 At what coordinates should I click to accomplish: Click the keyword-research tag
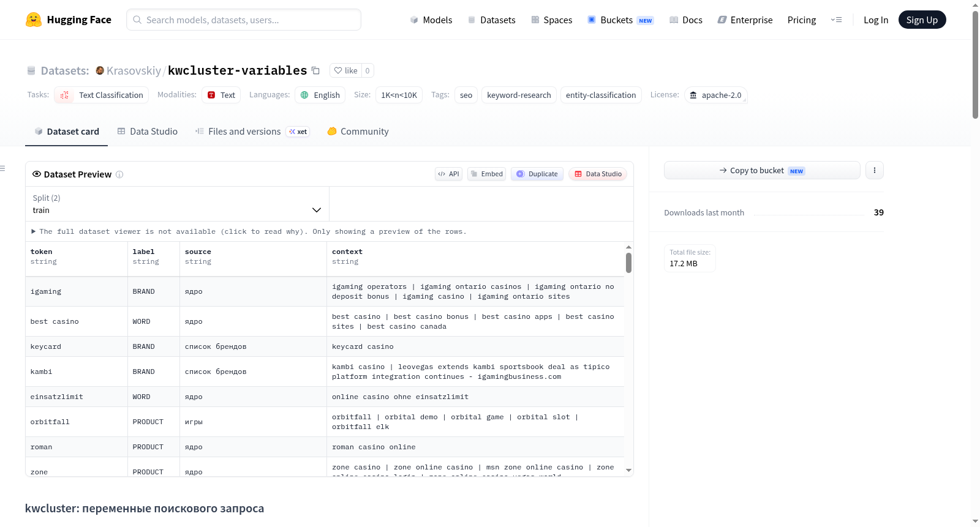coord(519,95)
